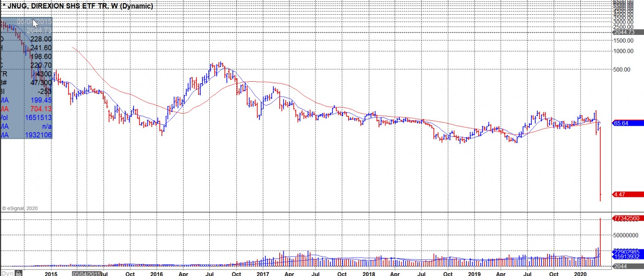Click the 1000.00 price scale label

click(623, 51)
